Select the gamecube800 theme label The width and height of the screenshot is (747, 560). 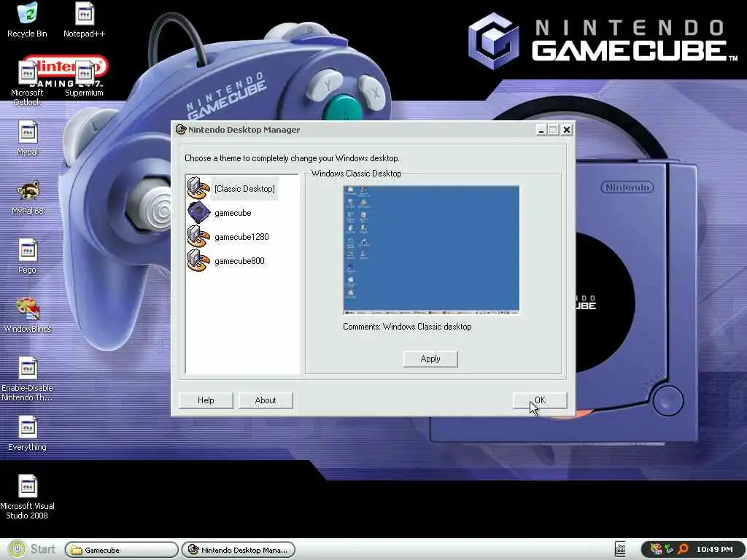click(x=239, y=261)
